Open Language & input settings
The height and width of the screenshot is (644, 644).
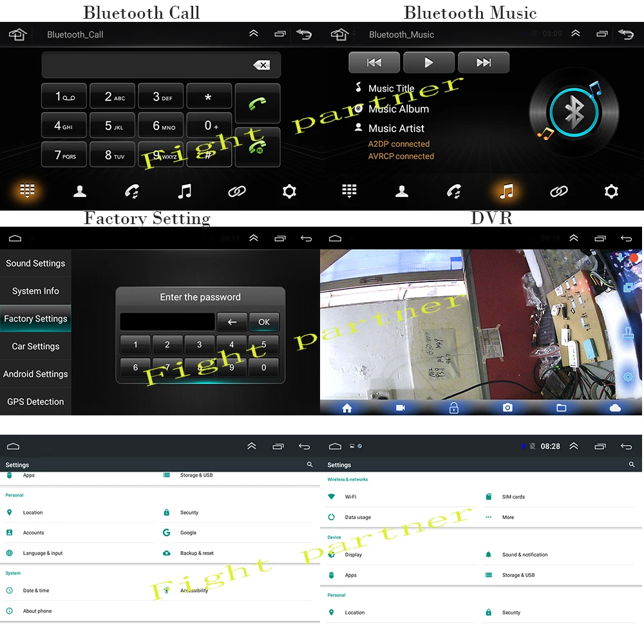pos(79,553)
